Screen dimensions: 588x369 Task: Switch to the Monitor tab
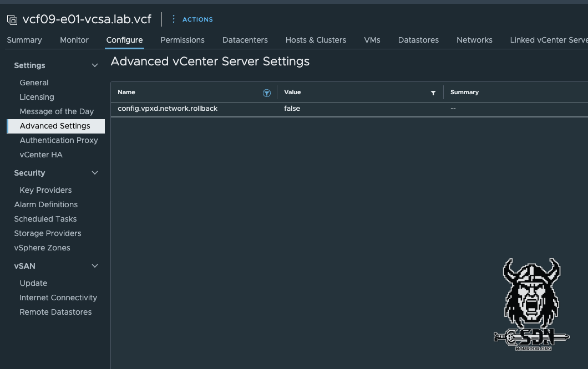[74, 40]
